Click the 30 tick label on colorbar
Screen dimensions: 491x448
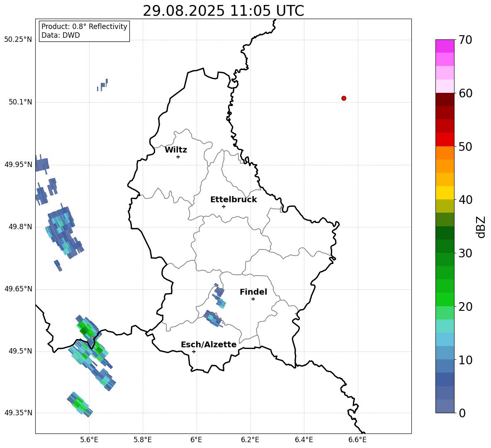pyautogui.click(x=465, y=253)
